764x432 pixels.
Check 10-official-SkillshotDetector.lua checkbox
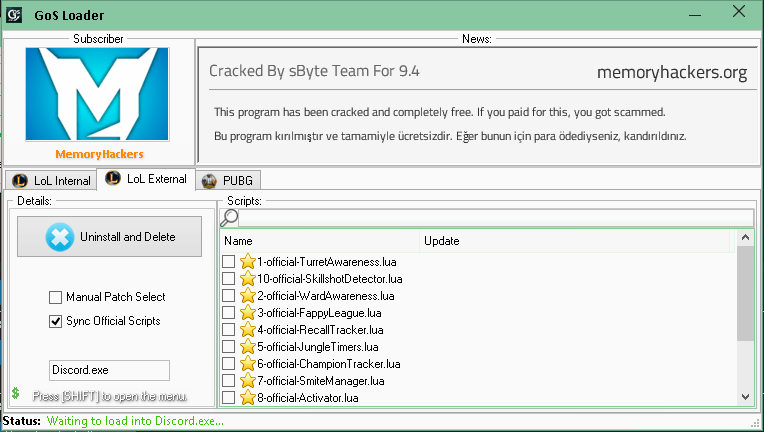coord(229,279)
